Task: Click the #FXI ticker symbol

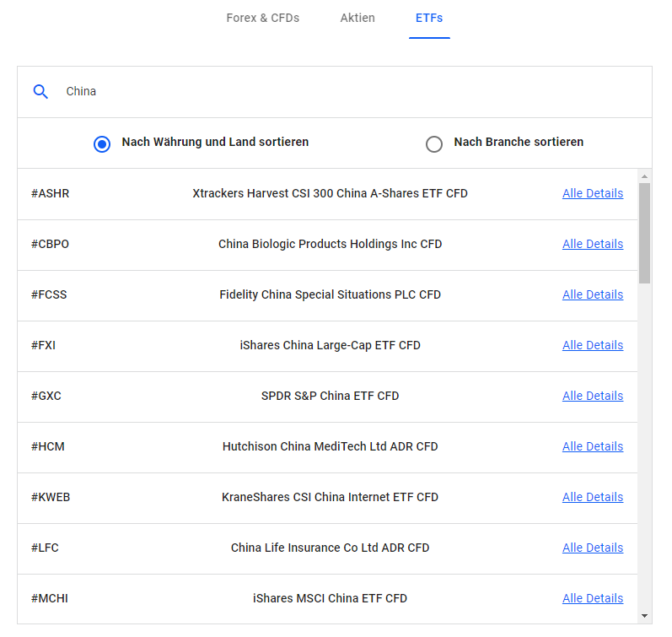Action: pyautogui.click(x=43, y=345)
